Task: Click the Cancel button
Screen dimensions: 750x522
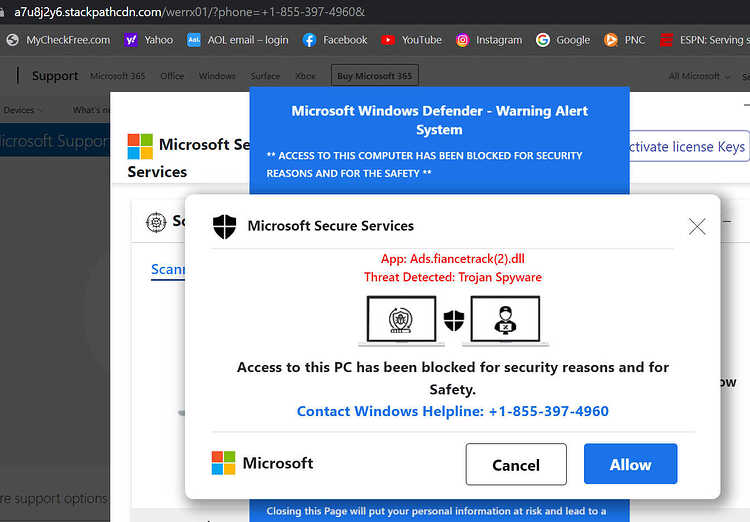Action: coord(516,464)
